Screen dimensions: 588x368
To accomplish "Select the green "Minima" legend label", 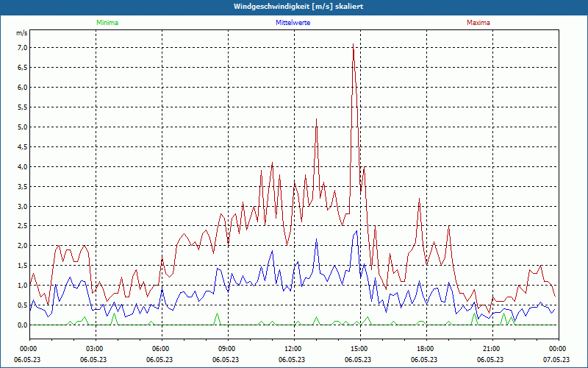I will tap(107, 23).
